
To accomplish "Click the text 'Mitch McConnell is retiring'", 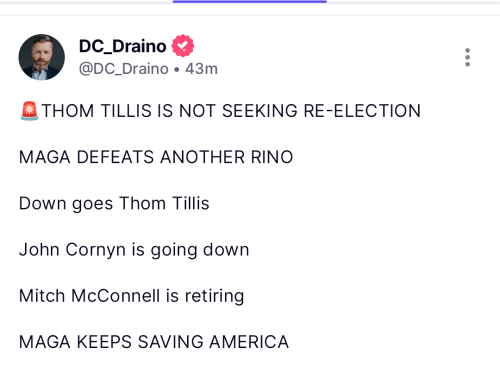I will (132, 296).
